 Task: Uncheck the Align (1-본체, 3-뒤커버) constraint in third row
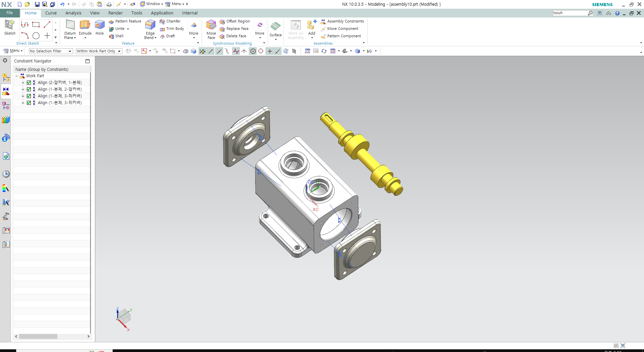(x=29, y=96)
